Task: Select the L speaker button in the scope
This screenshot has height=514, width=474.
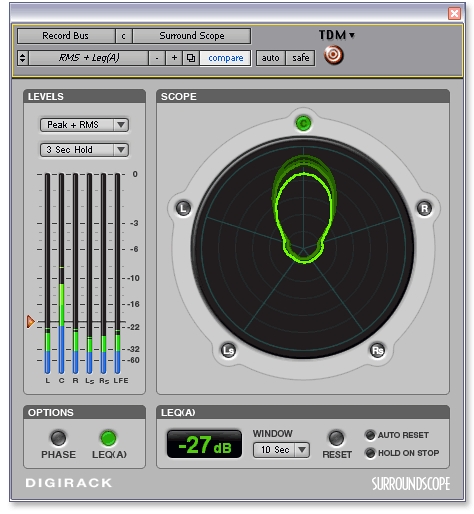Action: tap(183, 209)
